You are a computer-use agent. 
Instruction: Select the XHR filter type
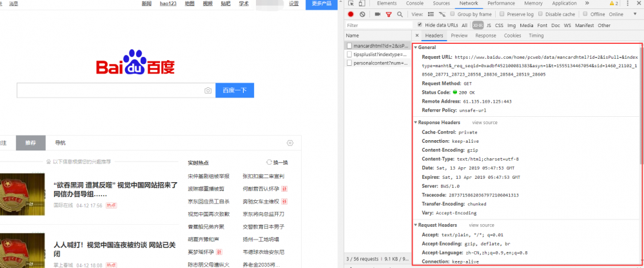click(478, 25)
